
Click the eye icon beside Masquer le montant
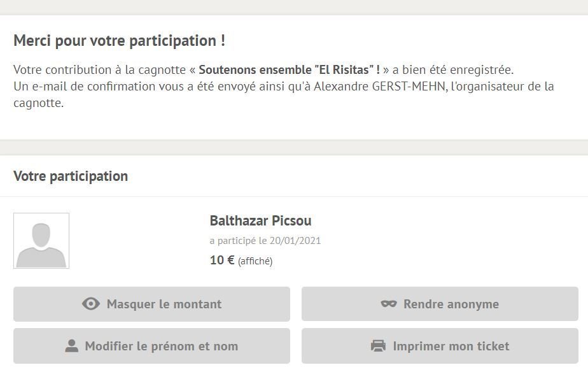click(x=91, y=304)
